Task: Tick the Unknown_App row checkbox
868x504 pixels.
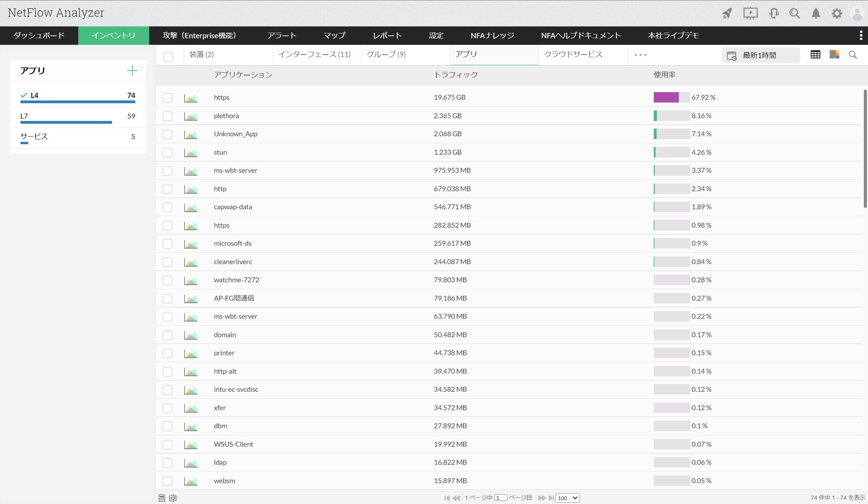Action: click(168, 134)
